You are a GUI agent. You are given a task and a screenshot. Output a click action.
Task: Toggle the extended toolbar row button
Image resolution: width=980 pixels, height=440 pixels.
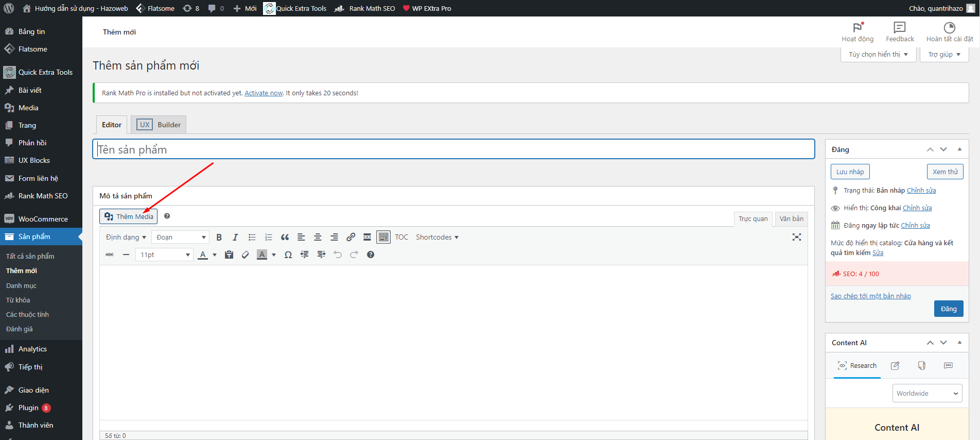coord(383,238)
